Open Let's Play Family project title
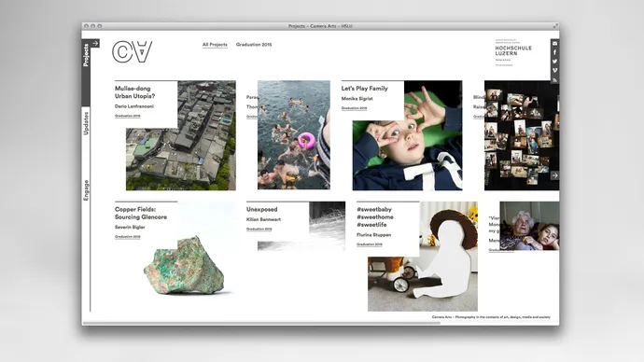This screenshot has width=644, height=362. pos(365,89)
